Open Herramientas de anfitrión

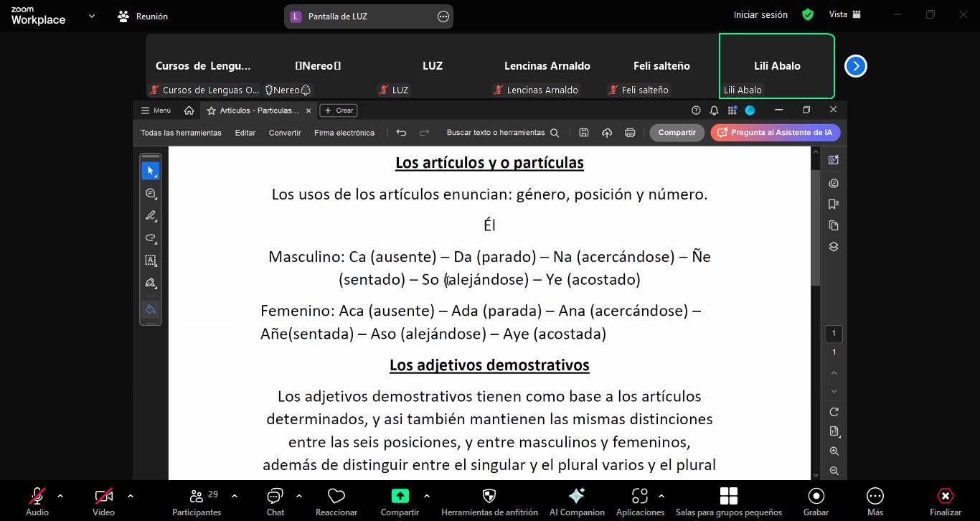tap(489, 501)
